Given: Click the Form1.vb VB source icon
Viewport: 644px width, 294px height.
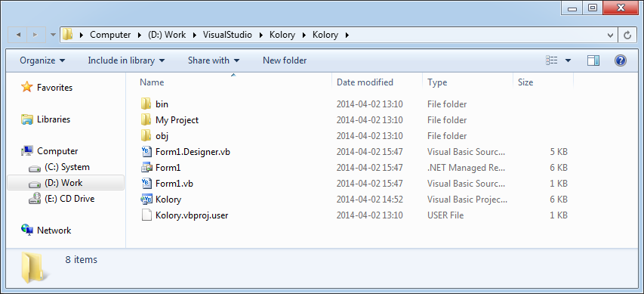Looking at the screenshot, I should click(146, 184).
